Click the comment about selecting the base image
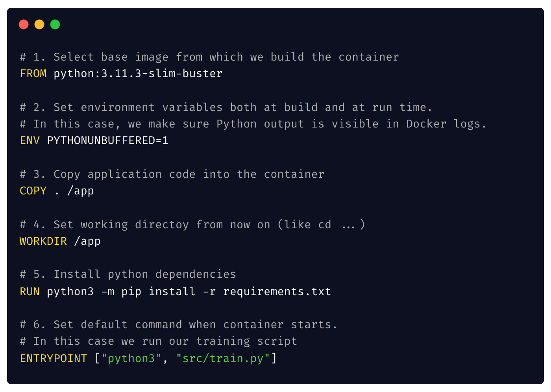The height and width of the screenshot is (392, 551). click(209, 57)
